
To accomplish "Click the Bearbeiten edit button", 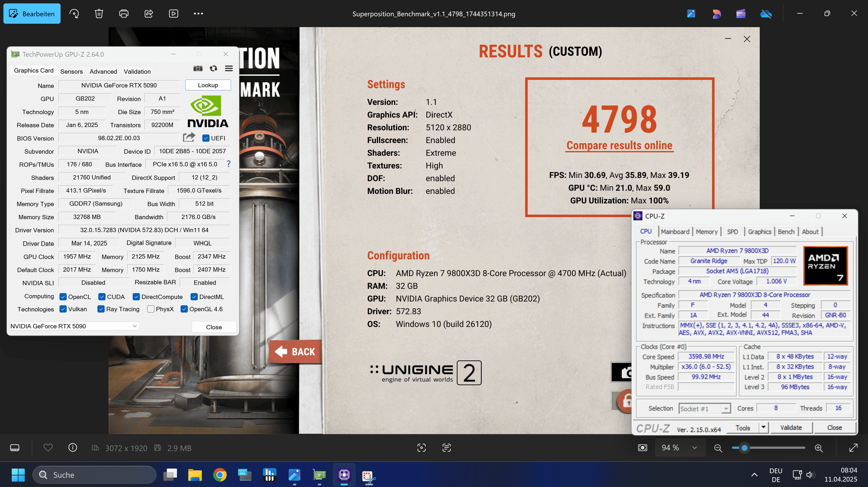I will tap(32, 14).
